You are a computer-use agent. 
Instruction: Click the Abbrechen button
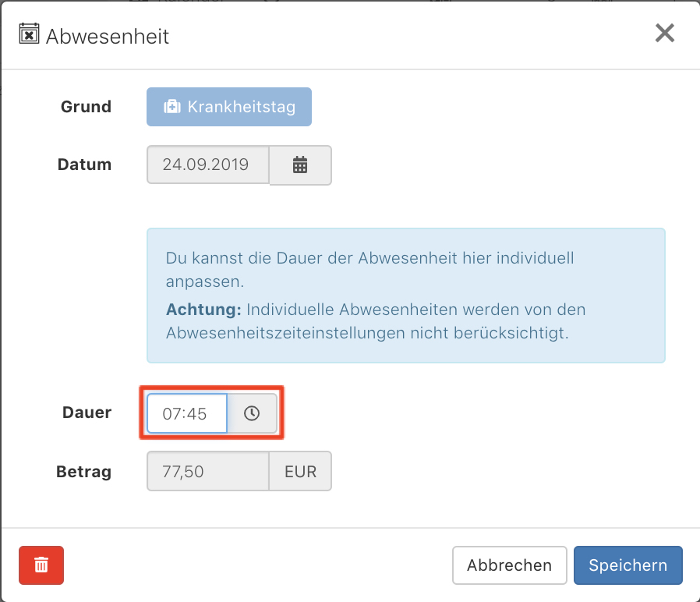pyautogui.click(x=509, y=565)
